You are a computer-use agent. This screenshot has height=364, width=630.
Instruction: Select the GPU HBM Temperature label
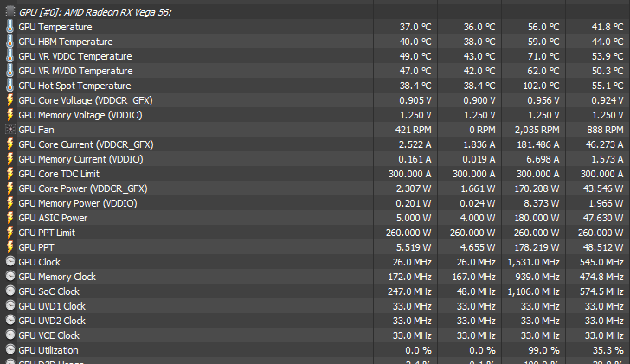click(x=66, y=42)
